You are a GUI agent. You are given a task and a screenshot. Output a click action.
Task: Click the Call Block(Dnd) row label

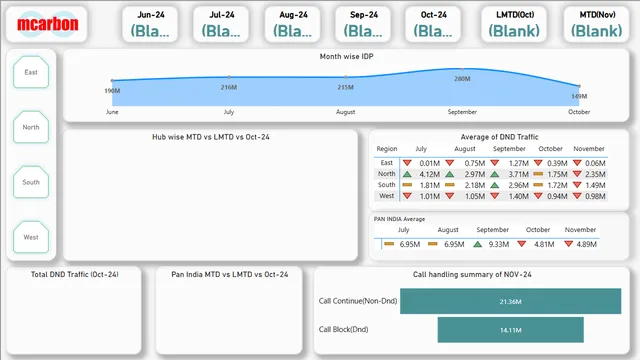point(343,329)
